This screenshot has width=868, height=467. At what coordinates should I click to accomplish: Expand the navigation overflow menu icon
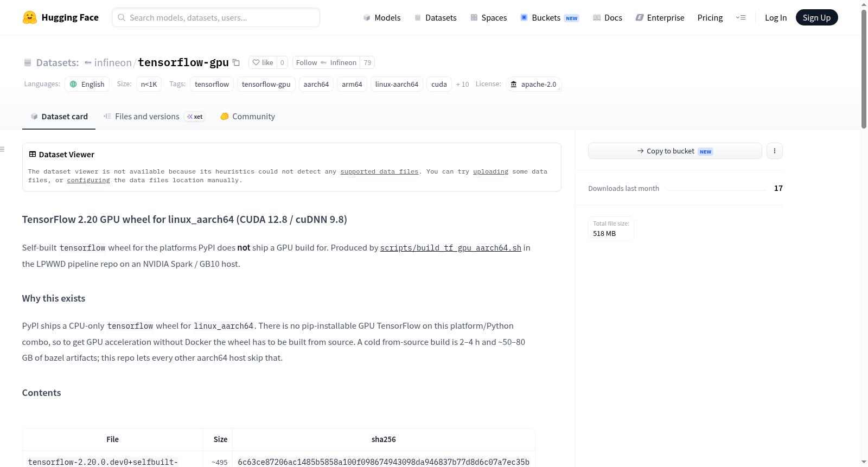(741, 17)
